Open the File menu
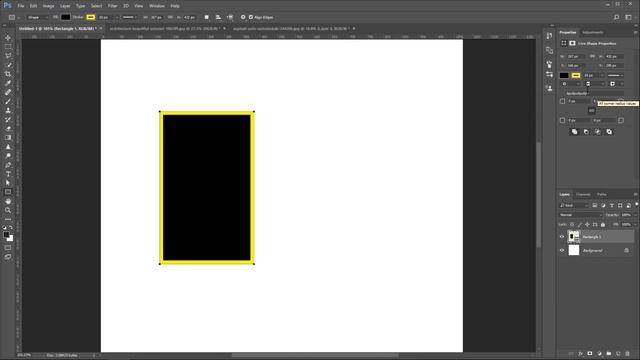 point(21,6)
